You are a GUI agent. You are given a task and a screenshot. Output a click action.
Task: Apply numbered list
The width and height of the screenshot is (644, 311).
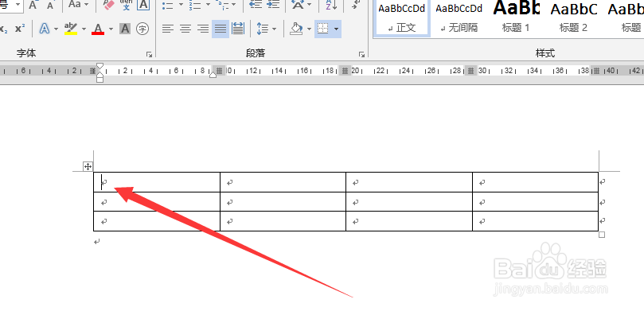(x=195, y=5)
